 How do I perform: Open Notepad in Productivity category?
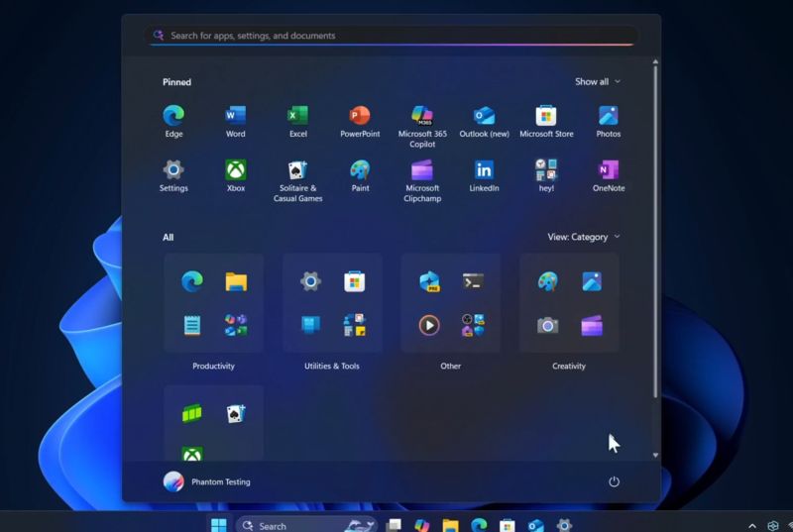[191, 325]
